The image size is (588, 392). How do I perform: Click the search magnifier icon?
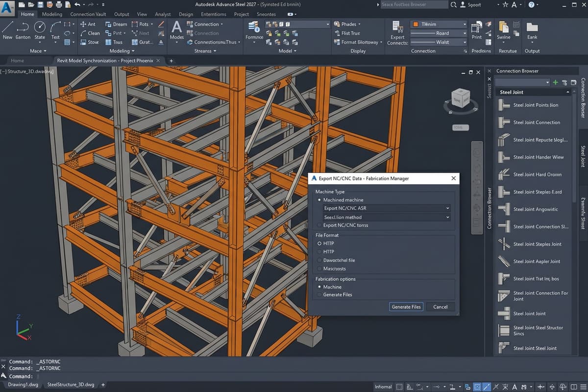pyautogui.click(x=454, y=4)
